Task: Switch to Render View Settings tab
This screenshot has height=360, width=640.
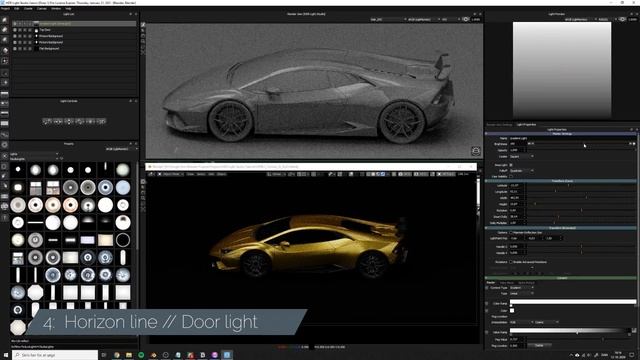Action: click(499, 124)
